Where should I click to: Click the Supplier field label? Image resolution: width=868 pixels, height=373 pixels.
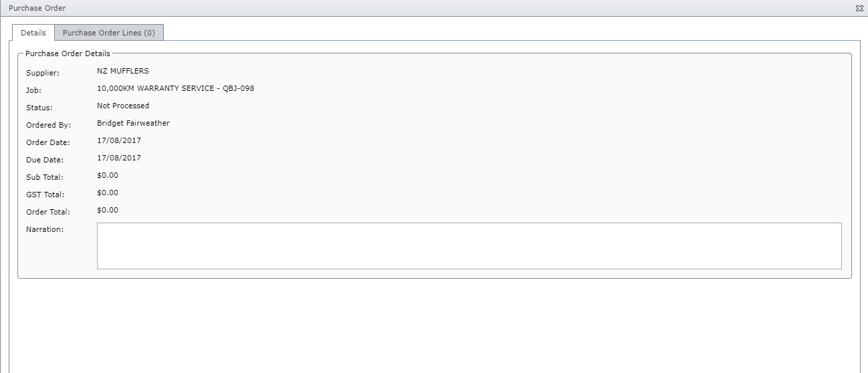(43, 73)
